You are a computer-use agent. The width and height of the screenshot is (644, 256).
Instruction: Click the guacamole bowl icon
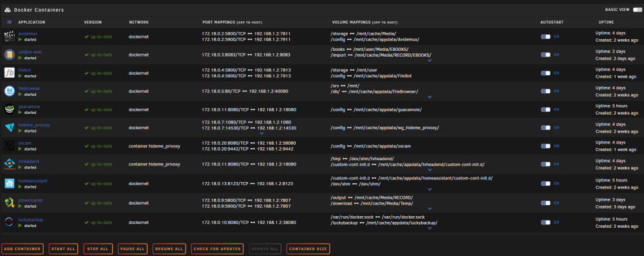[9, 109]
